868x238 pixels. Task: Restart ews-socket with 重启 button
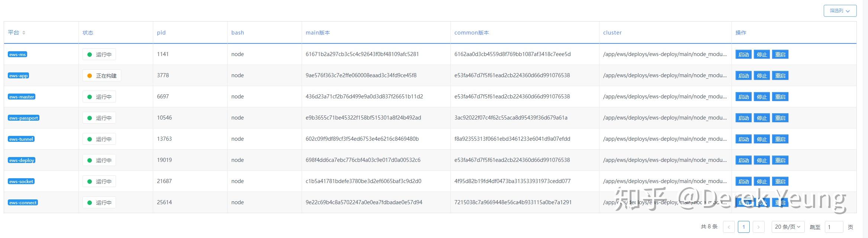pos(780,182)
